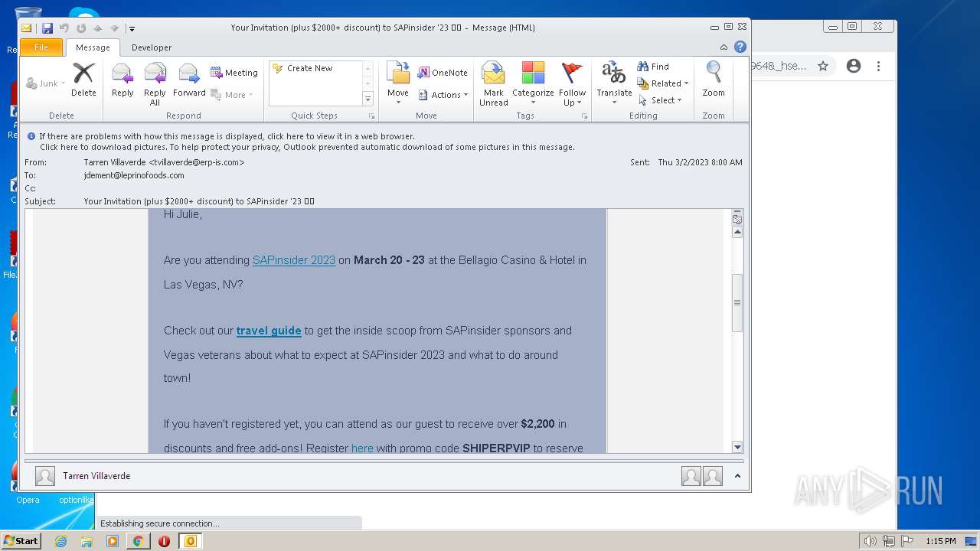The width and height of the screenshot is (980, 551).
Task: Click the Forward icon
Action: [189, 80]
